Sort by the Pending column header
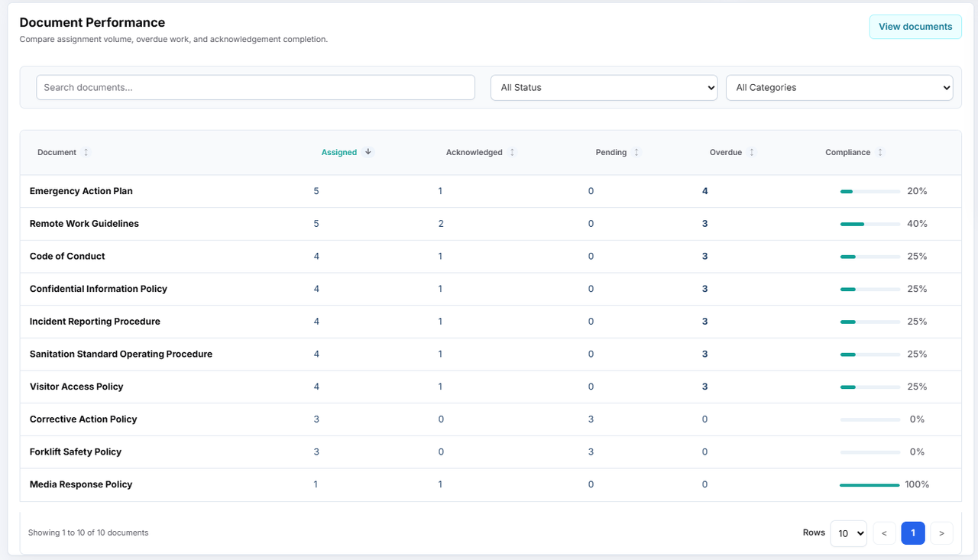The image size is (978, 560). [611, 152]
